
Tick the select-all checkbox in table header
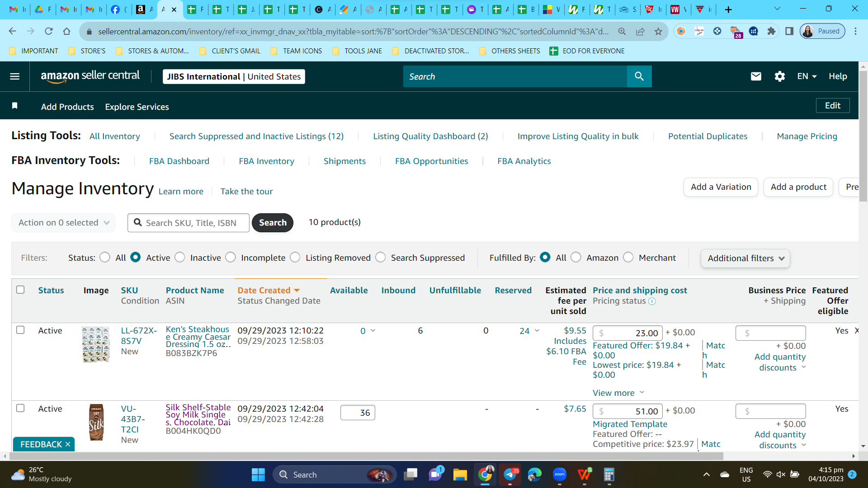20,290
